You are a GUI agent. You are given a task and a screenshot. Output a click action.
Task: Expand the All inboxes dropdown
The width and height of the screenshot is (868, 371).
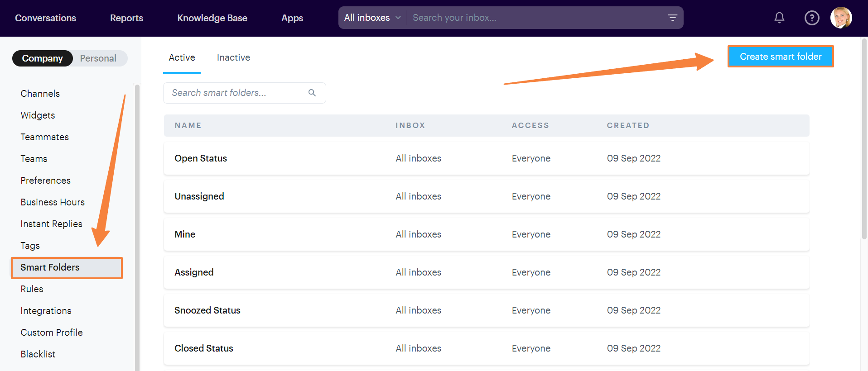tap(372, 18)
